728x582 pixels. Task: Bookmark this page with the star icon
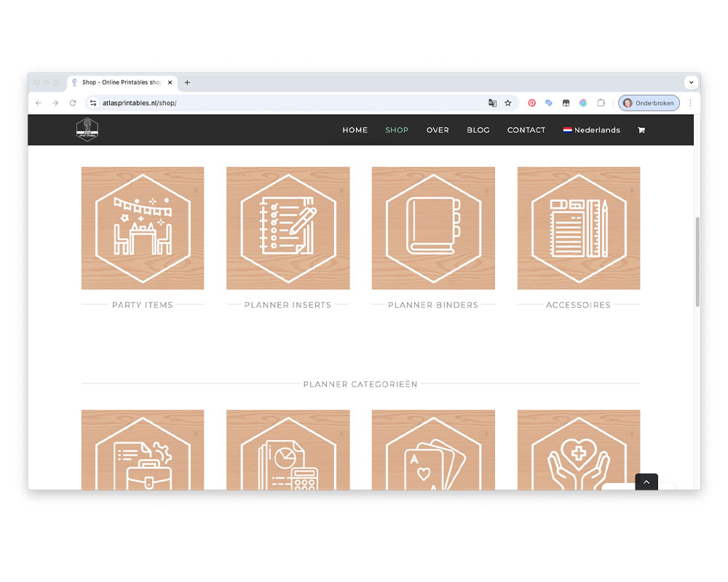(508, 103)
